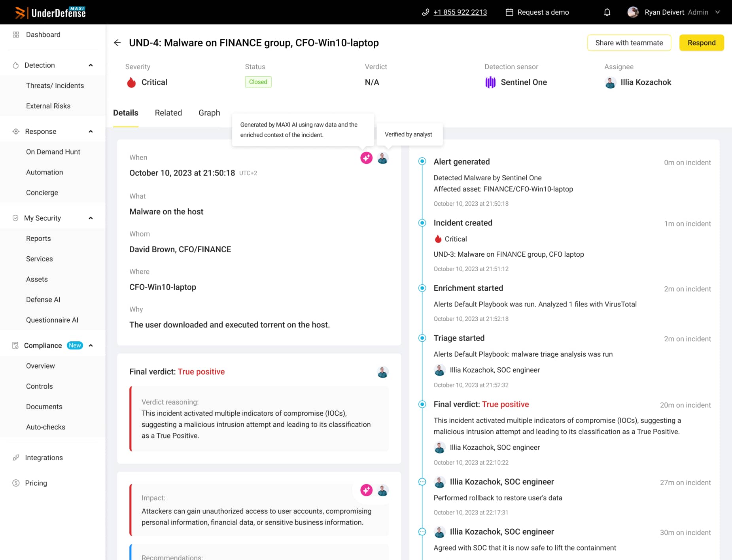Click the analyst avatar in When card
Image resolution: width=732 pixels, height=560 pixels.
[382, 158]
